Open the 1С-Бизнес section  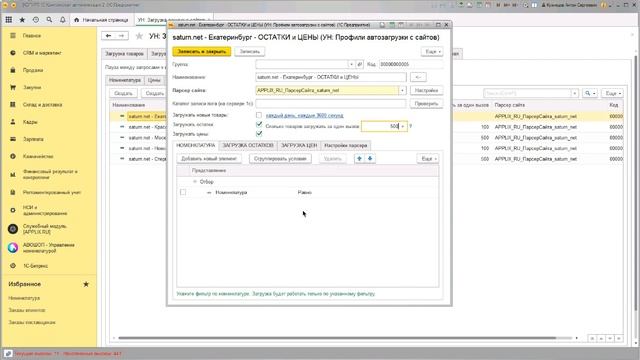[35, 266]
